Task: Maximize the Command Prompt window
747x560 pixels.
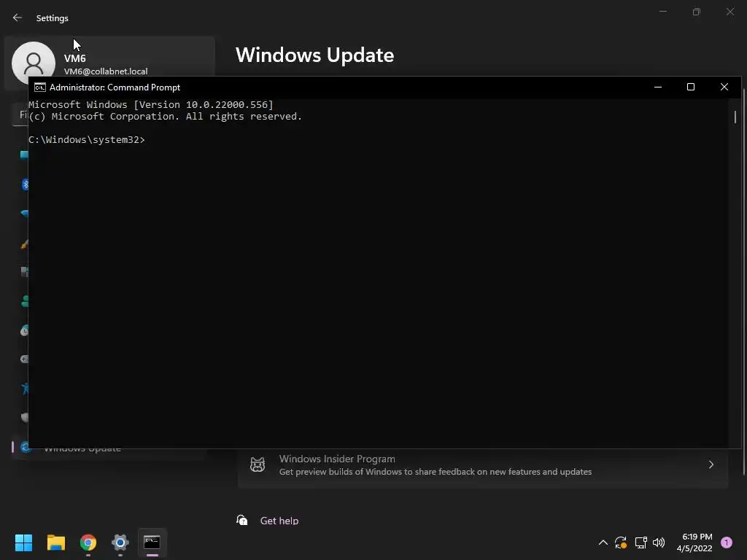Action: 691,87
